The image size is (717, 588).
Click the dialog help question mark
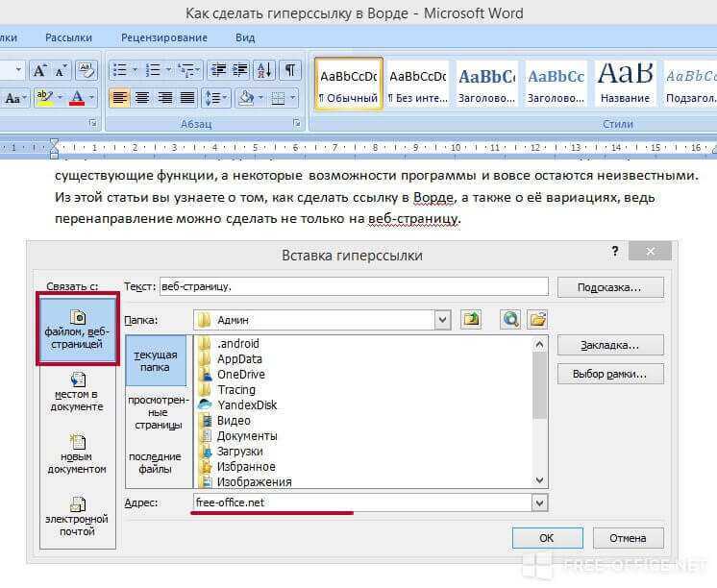click(x=615, y=251)
